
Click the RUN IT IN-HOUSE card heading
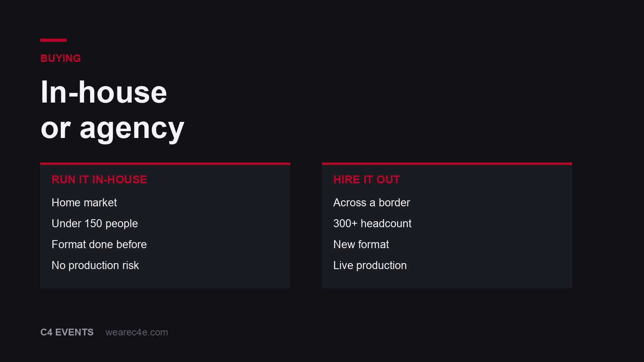coord(99,179)
